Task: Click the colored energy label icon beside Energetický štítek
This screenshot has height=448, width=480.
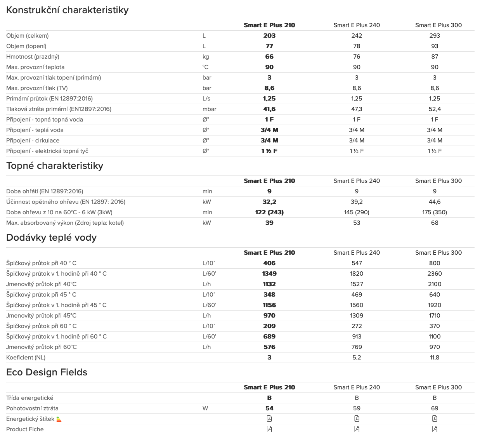Action: (x=59, y=419)
